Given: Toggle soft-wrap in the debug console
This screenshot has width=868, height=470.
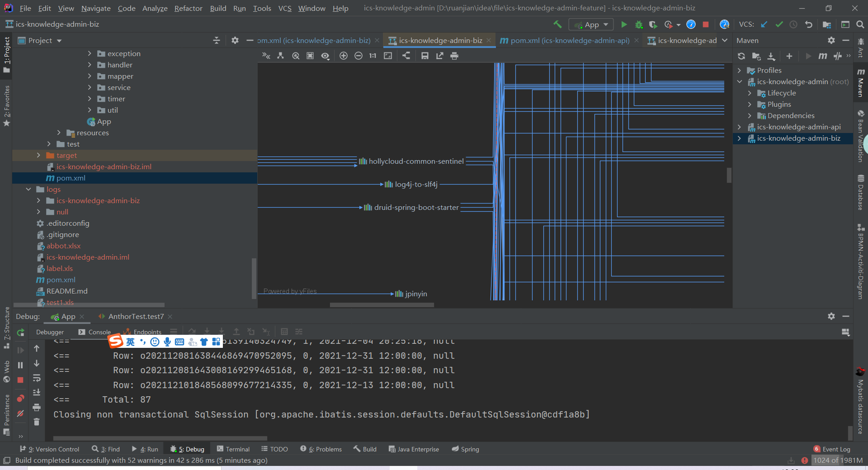Looking at the screenshot, I should [37, 378].
